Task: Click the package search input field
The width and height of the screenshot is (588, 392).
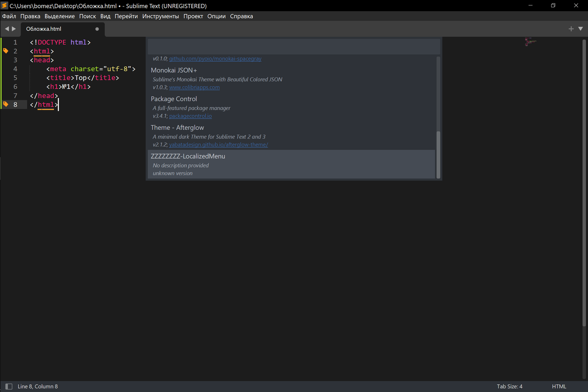Action: 294,47
